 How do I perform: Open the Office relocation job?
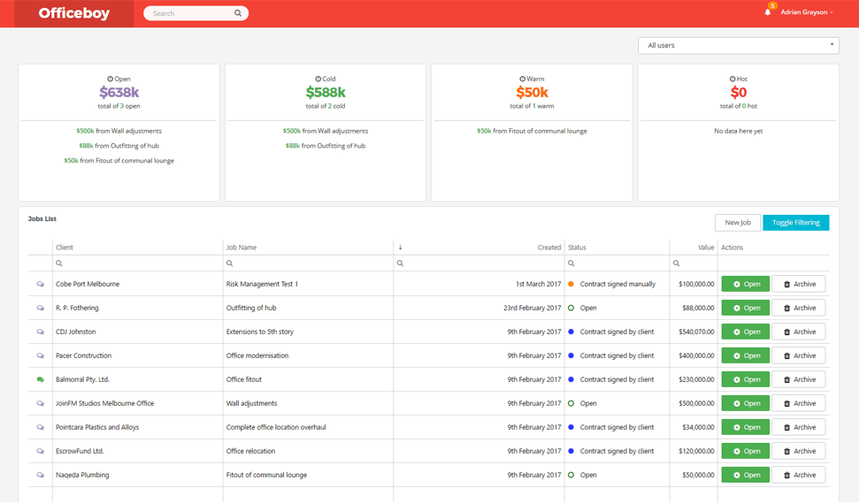pyautogui.click(x=745, y=452)
